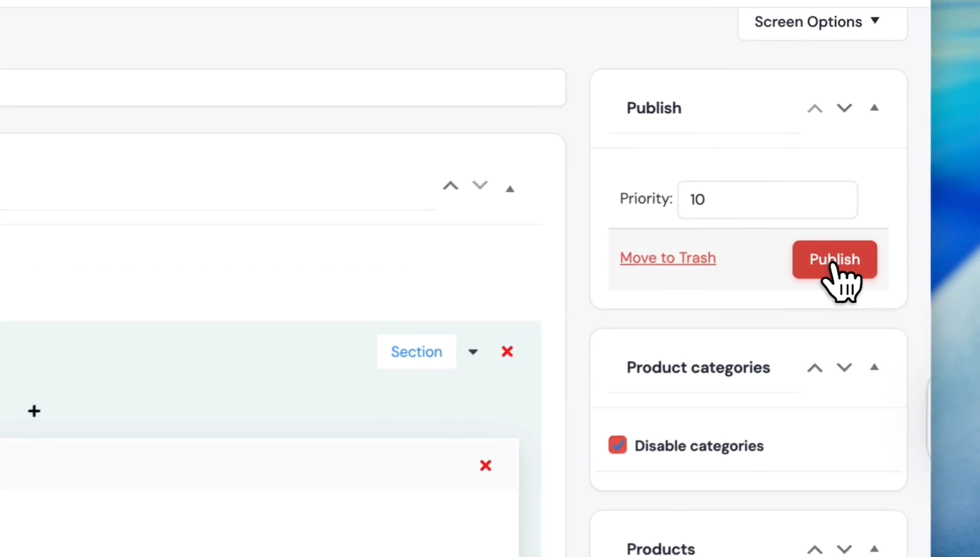Click the red Publish button
The image size is (980, 557).
pyautogui.click(x=834, y=259)
